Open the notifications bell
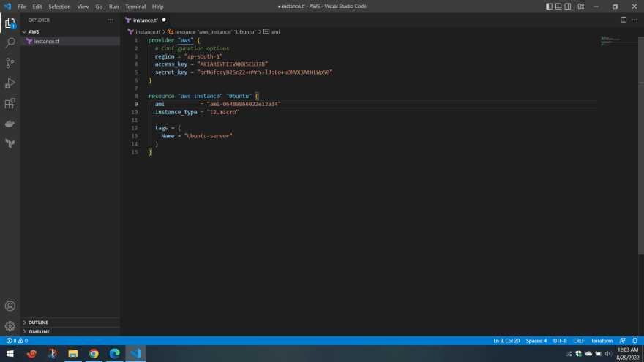The width and height of the screenshot is (644, 362). point(634,341)
